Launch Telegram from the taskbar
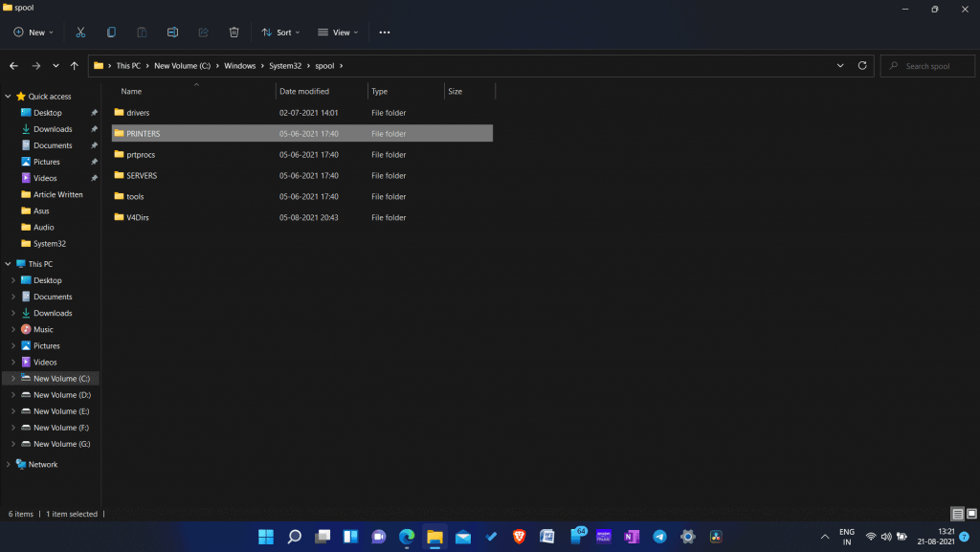This screenshot has height=552, width=980. click(659, 537)
